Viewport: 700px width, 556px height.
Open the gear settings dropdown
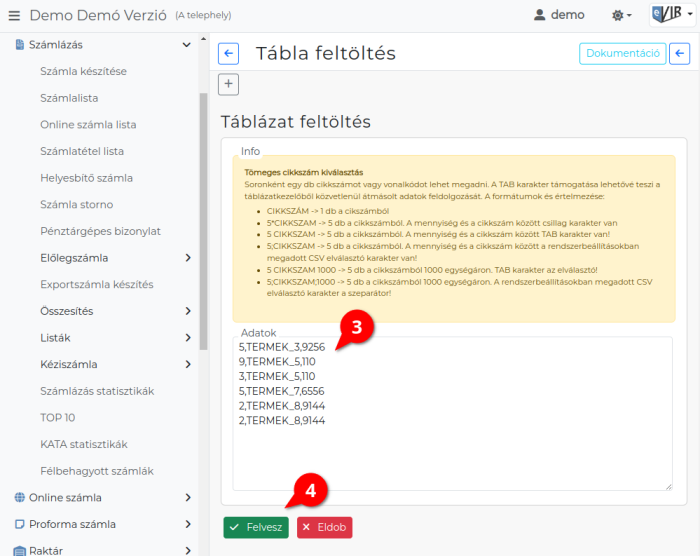pos(621,16)
